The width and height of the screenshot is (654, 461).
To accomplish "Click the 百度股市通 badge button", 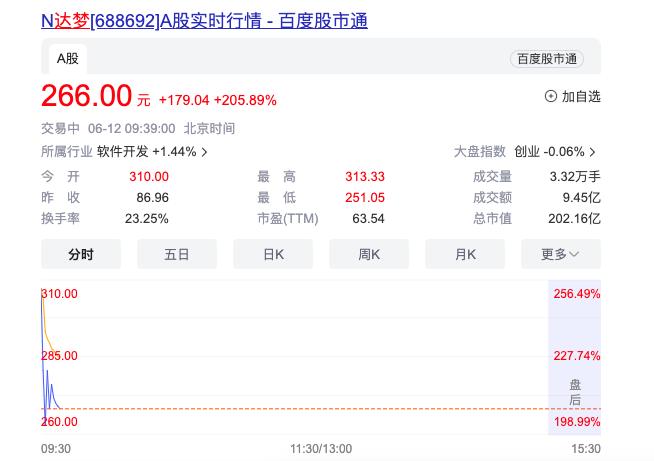I will click(x=546, y=59).
